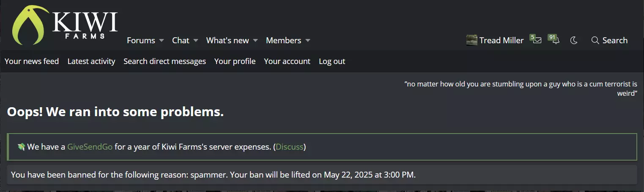Image resolution: width=644 pixels, height=192 pixels.
Task: Open the Tread Miller username menu
Action: pos(501,40)
